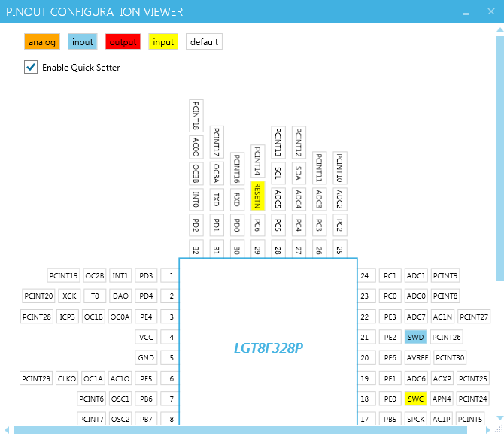504x434 pixels.
Task: Select the input color mode swatch
Action: click(163, 42)
